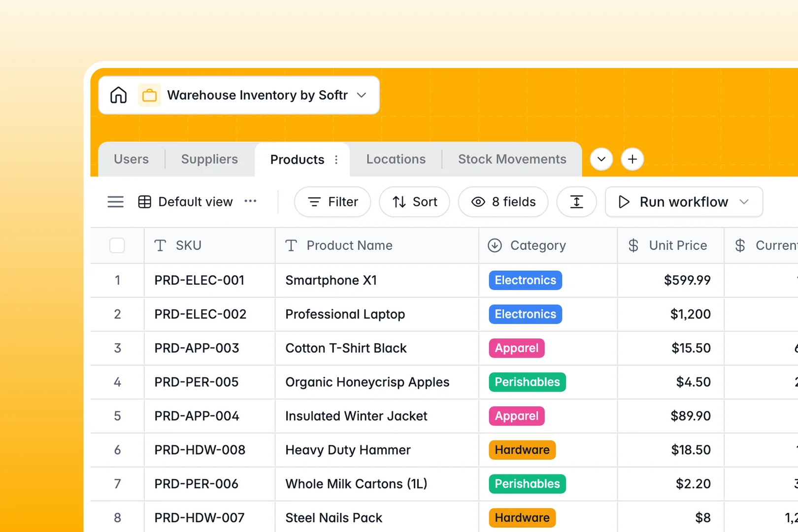Select the $599.99 unit price cell
798x532 pixels.
[670, 280]
